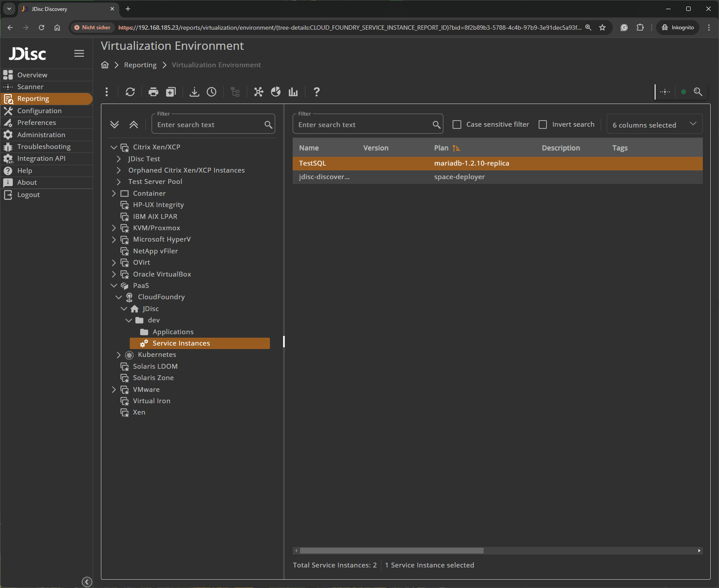Enable the Invert search checkbox
Screen dimensions: 719x588
(543, 124)
